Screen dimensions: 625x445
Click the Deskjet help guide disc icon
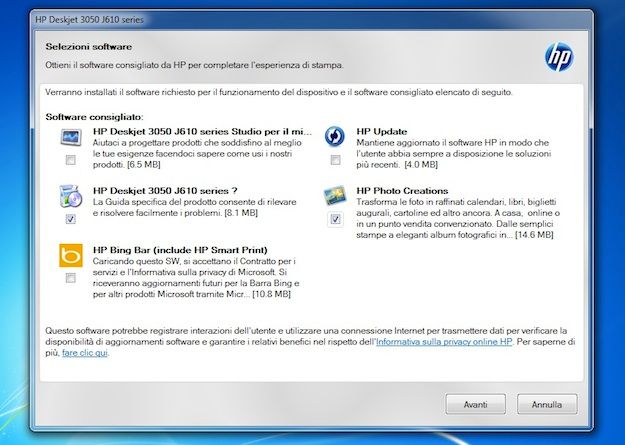[71, 196]
